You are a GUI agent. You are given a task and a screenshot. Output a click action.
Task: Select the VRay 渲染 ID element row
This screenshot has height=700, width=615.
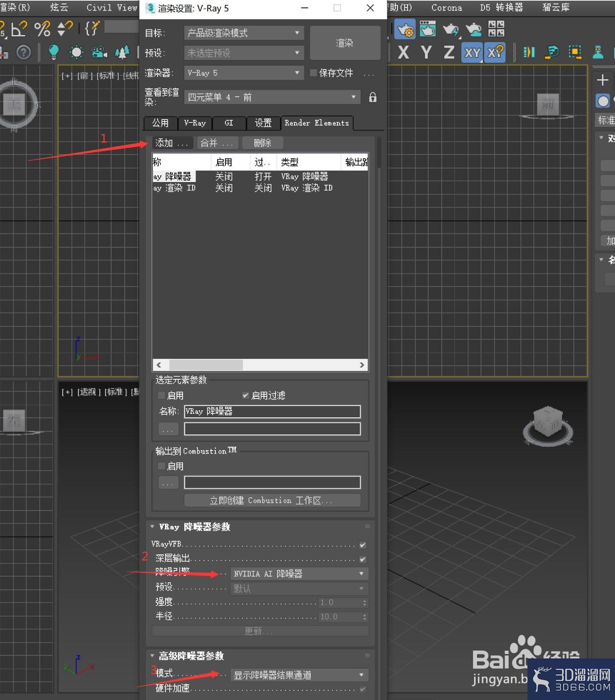click(x=260, y=188)
